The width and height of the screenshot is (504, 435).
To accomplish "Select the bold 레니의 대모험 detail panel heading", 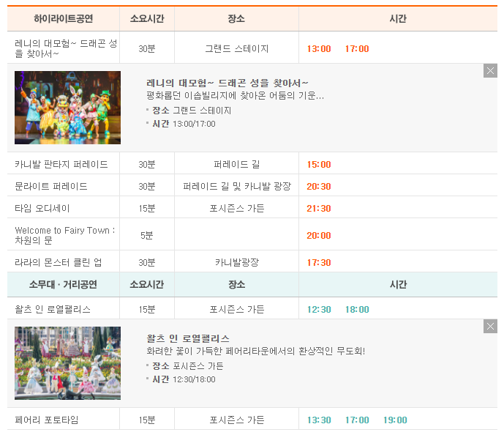I will [227, 83].
